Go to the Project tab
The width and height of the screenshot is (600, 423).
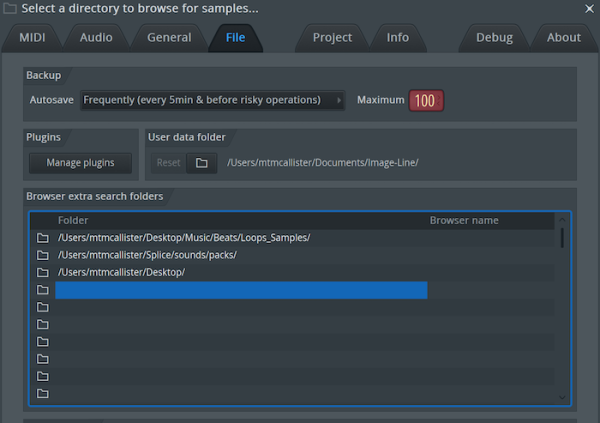coord(332,38)
